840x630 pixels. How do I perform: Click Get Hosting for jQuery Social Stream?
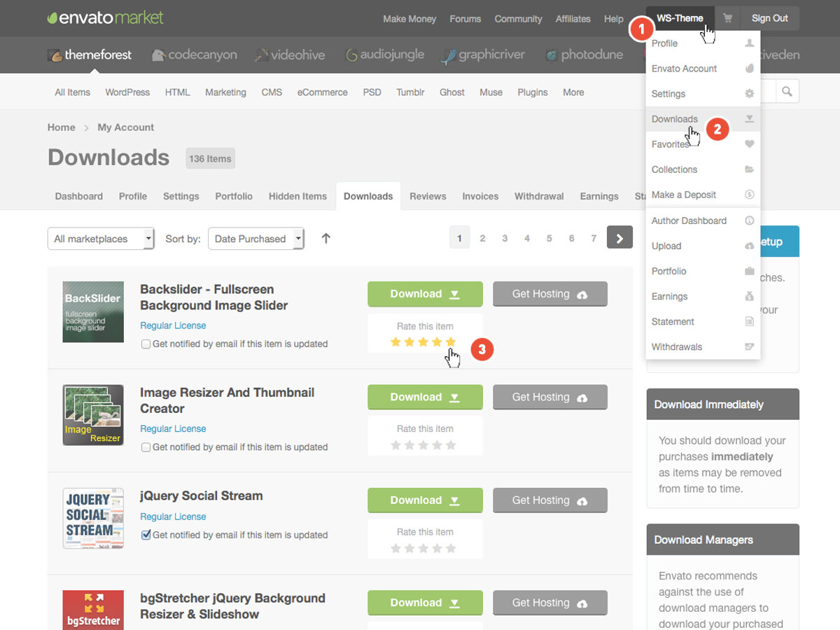pos(550,500)
